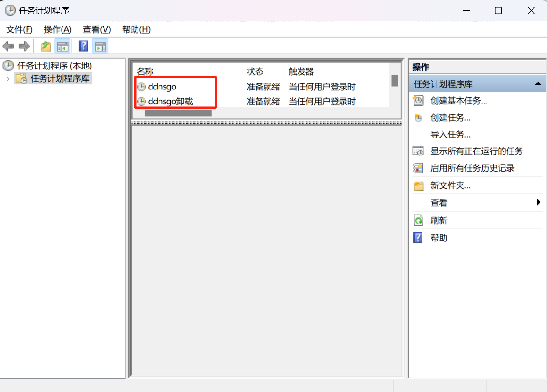Click 创建基本任务... link
The width and height of the screenshot is (547, 392).
pyautogui.click(x=458, y=101)
